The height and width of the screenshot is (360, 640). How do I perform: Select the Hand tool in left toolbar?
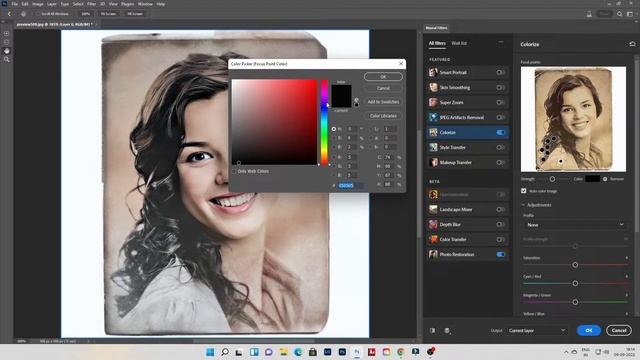point(7,51)
